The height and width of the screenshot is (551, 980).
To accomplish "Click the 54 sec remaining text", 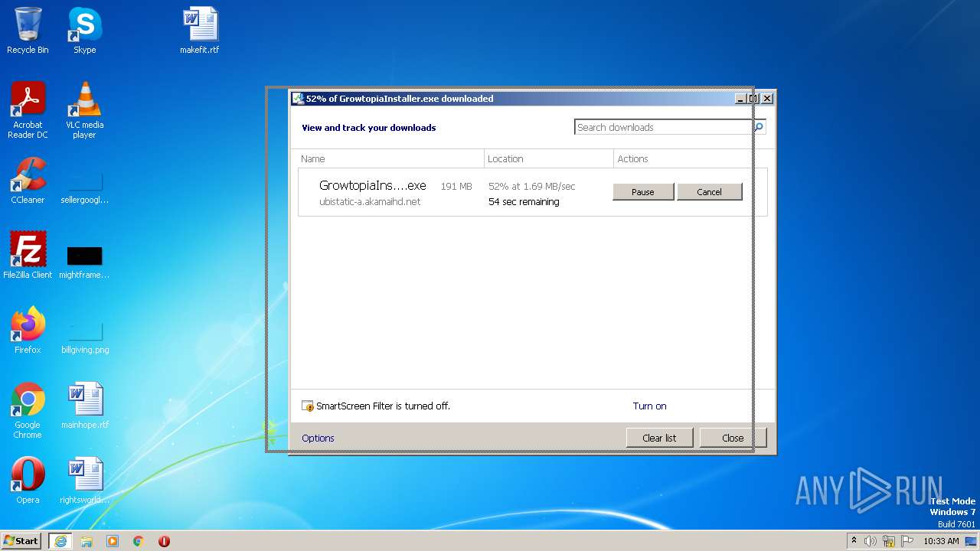I will (x=524, y=202).
